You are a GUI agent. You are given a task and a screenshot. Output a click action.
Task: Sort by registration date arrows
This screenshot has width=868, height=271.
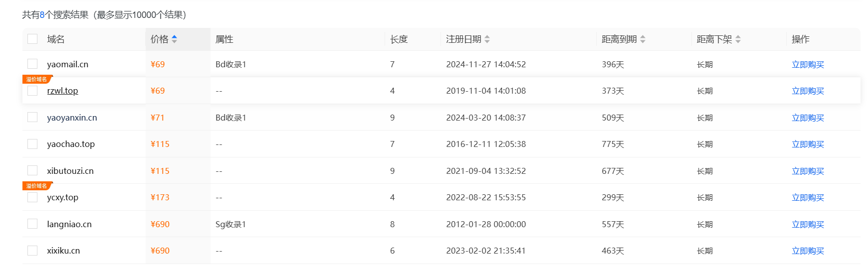click(487, 39)
